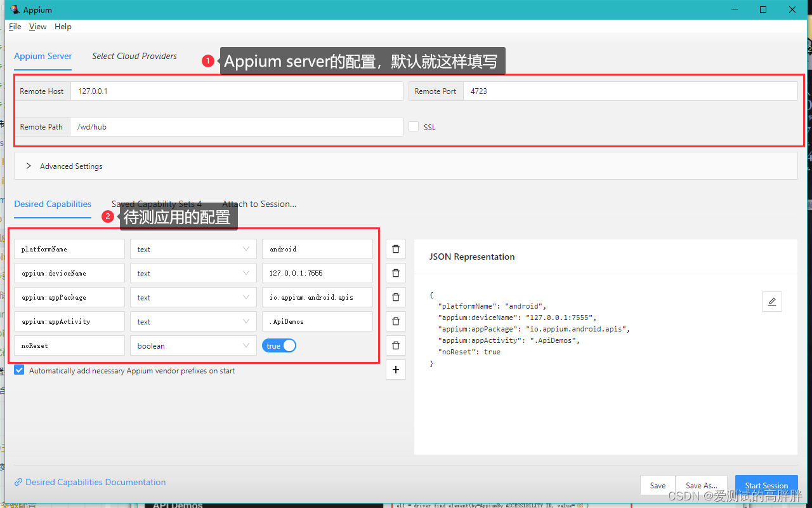Click the JSON Representation heading
This screenshot has width=812, height=508.
click(472, 257)
